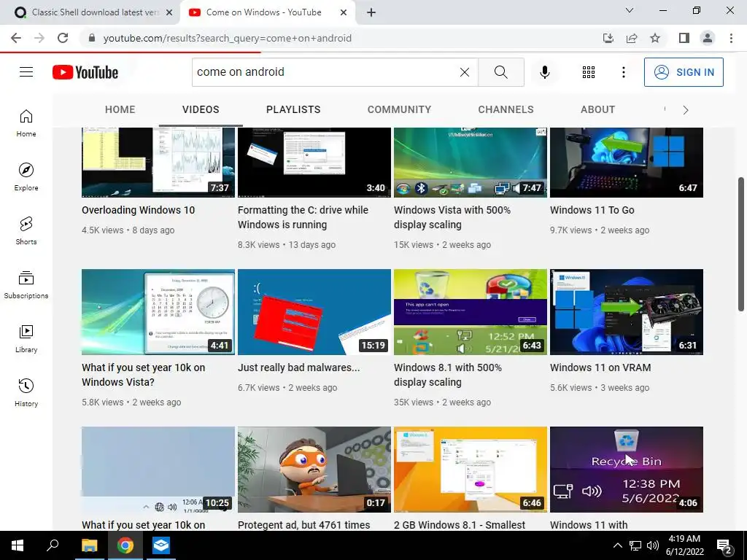Click the 4:06 Recycle Bin thumbnail

pyautogui.click(x=627, y=470)
